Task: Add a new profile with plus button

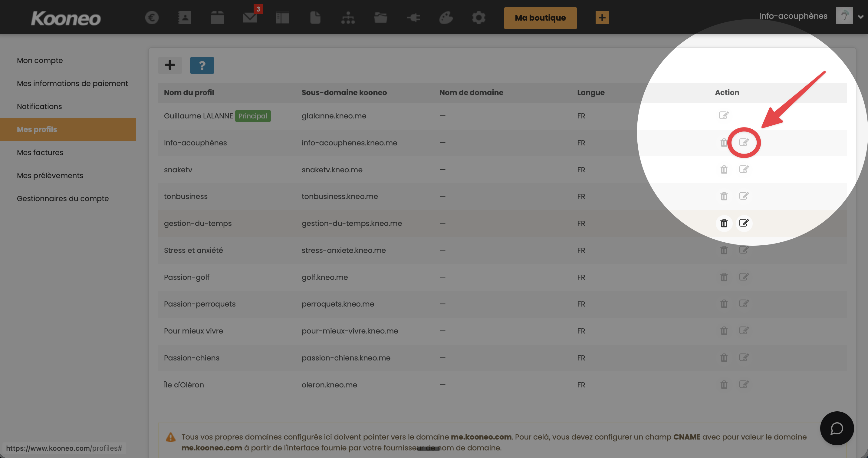Action: pyautogui.click(x=170, y=65)
